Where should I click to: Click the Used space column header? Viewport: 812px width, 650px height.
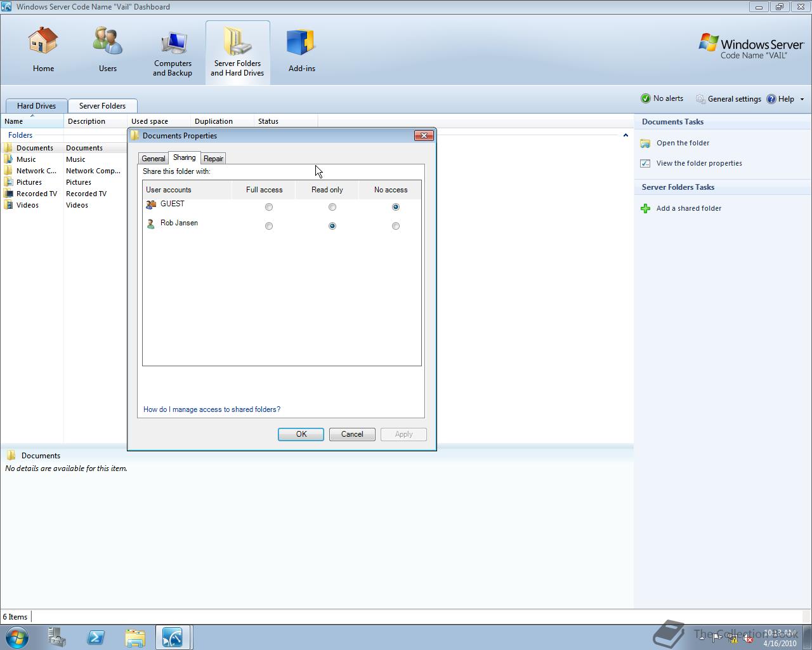(159, 121)
